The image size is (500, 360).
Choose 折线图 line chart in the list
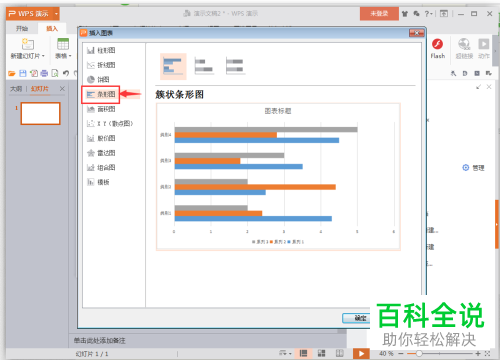click(101, 65)
